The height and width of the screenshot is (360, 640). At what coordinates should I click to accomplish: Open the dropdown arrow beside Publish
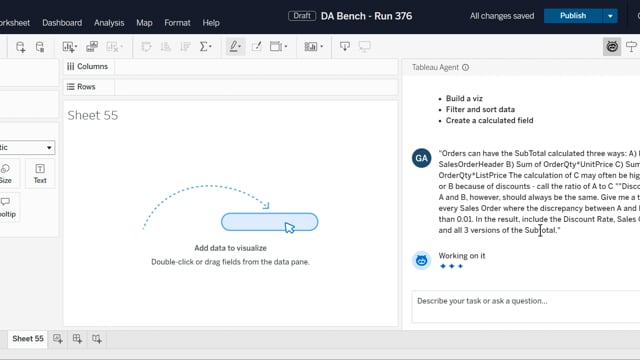click(x=610, y=16)
